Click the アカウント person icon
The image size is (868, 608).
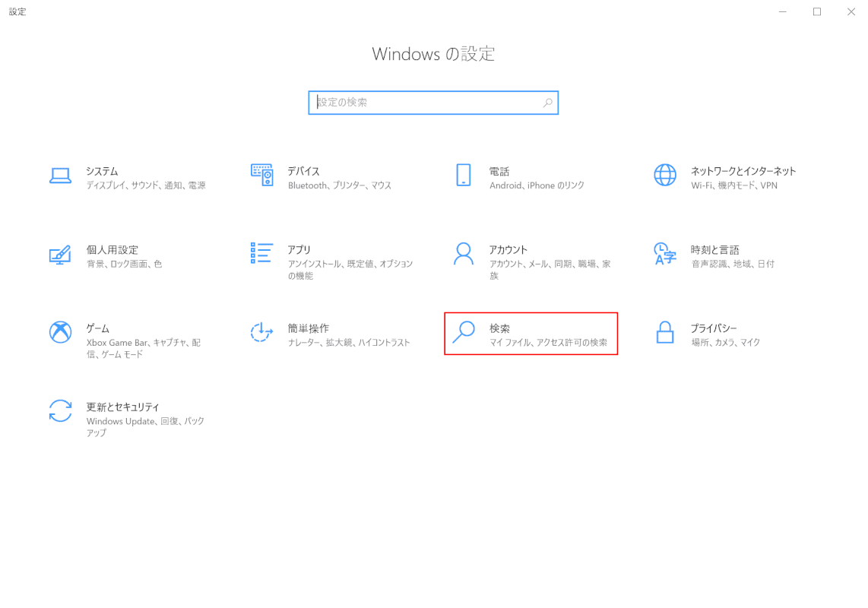point(464,254)
